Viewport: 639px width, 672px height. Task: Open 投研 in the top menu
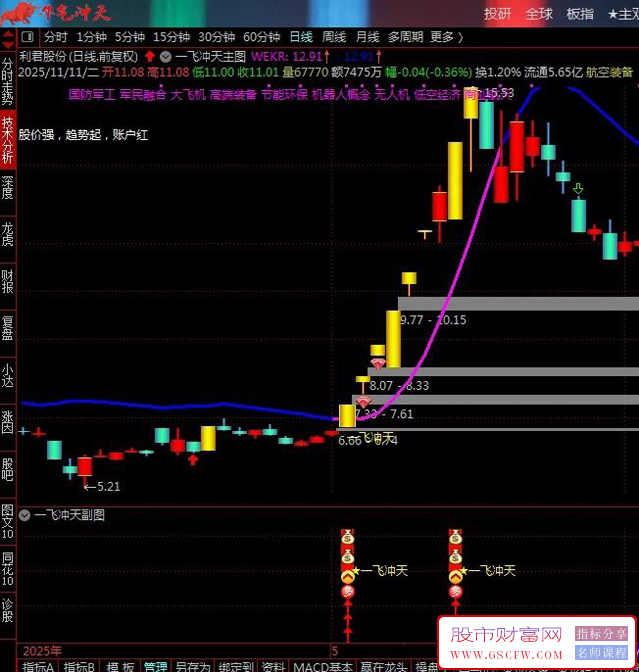tap(498, 14)
